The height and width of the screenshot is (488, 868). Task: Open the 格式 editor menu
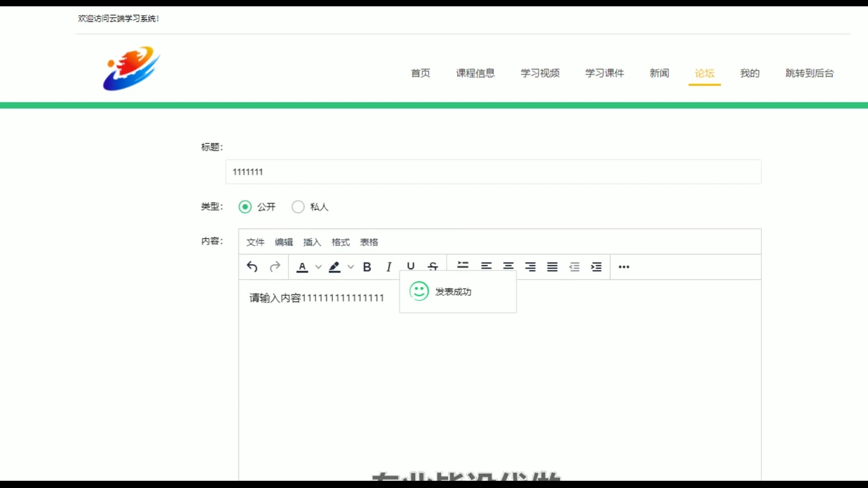click(340, 242)
